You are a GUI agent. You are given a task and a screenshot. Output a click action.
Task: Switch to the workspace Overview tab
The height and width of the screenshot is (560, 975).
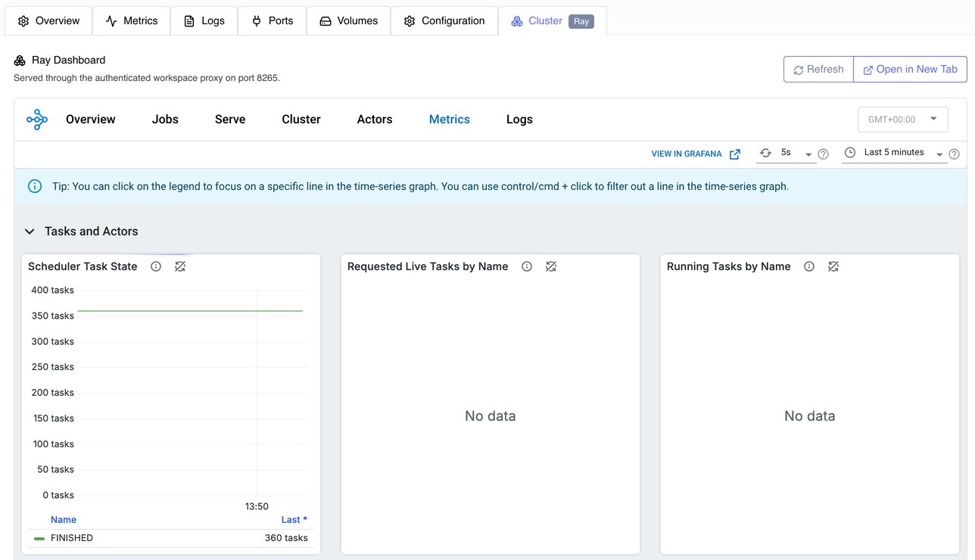(x=48, y=21)
